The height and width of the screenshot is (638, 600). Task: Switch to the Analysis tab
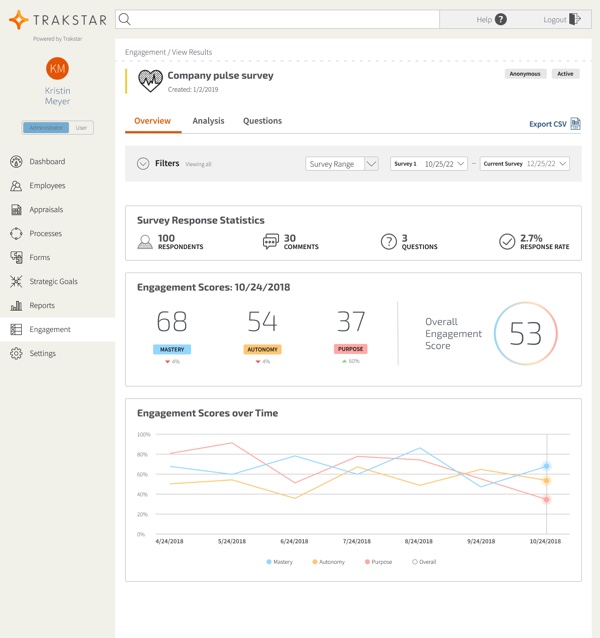(x=208, y=121)
